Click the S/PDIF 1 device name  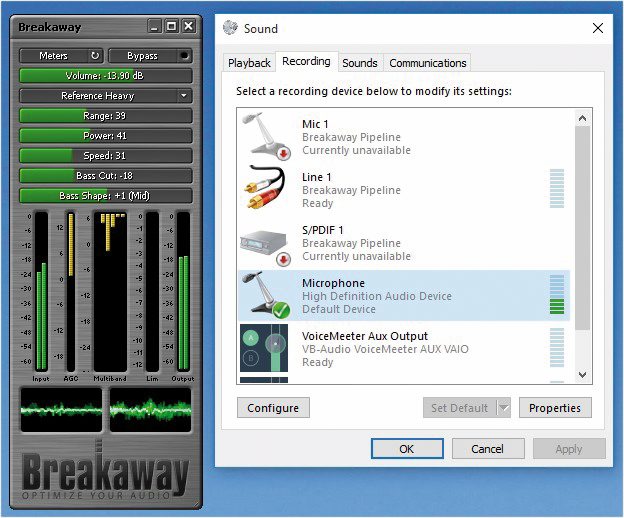coord(323,230)
